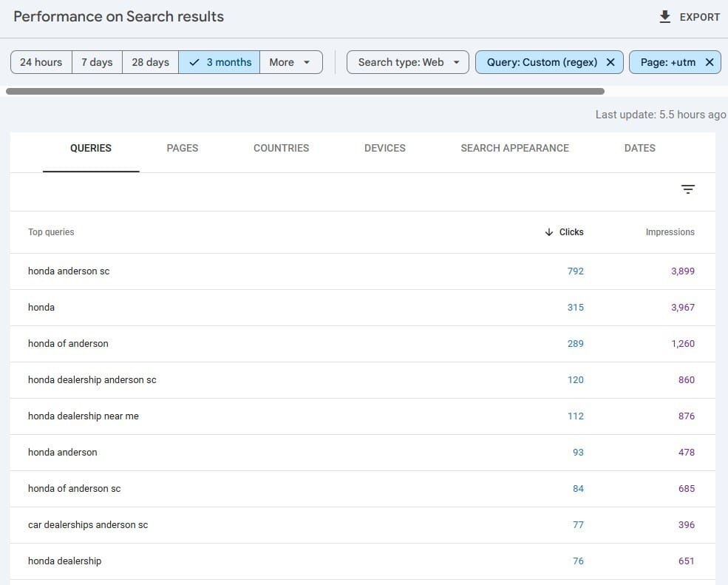This screenshot has width=728, height=585.
Task: Click the Clicks sort arrow icon
Action: pos(549,232)
